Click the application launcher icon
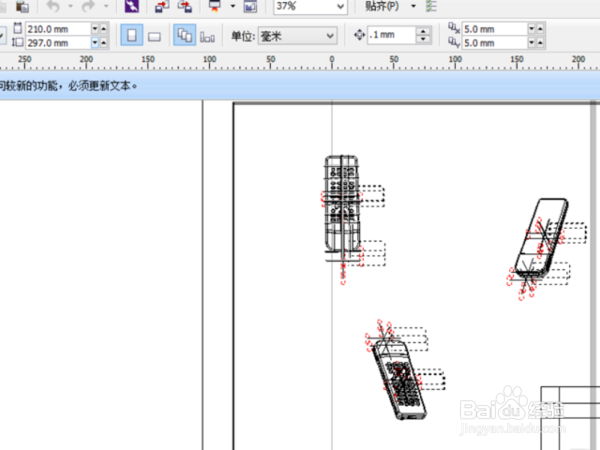This screenshot has height=450, width=600. (215, 7)
